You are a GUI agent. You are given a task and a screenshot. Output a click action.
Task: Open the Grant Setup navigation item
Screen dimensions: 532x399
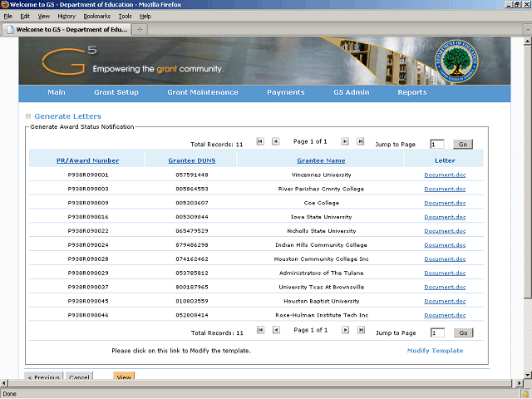click(116, 92)
